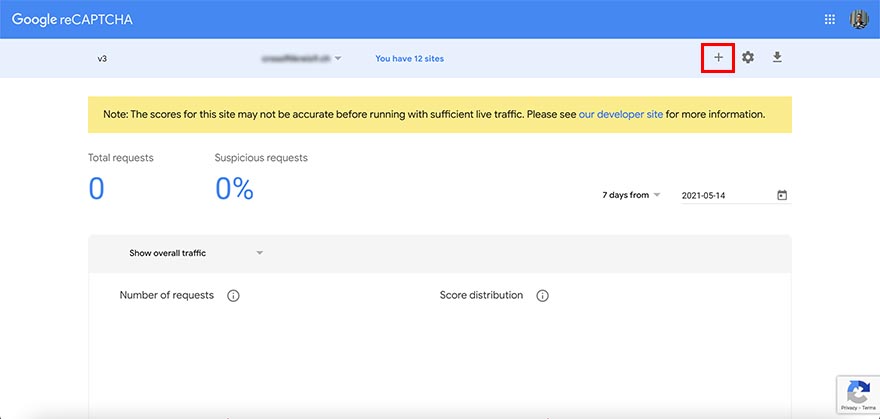Click info icon beside Score distribution
Viewport: 880px width, 419px height.
(543, 296)
